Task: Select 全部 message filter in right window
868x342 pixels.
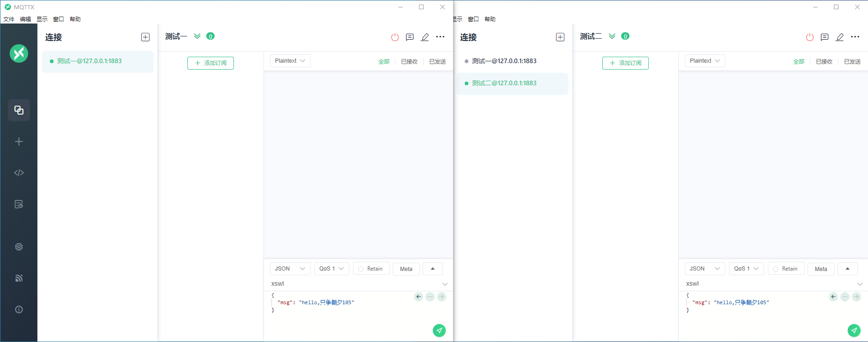Action: (799, 62)
